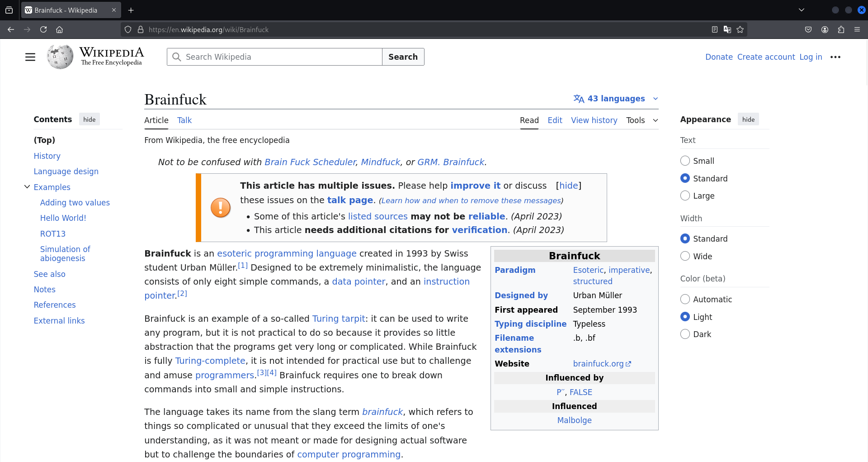The image size is (868, 462).
Task: Open the browser extensions icon
Action: (x=841, y=29)
